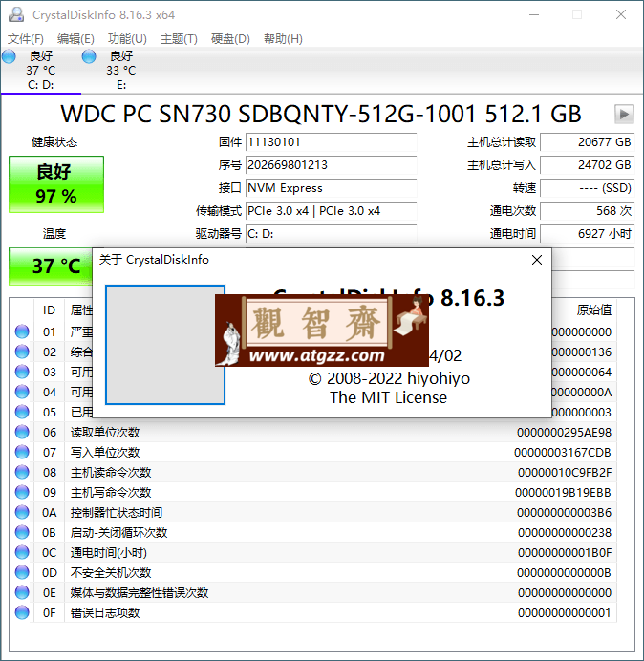Click status orb for attribute 0B
This screenshot has width=644, height=661.
tap(22, 532)
